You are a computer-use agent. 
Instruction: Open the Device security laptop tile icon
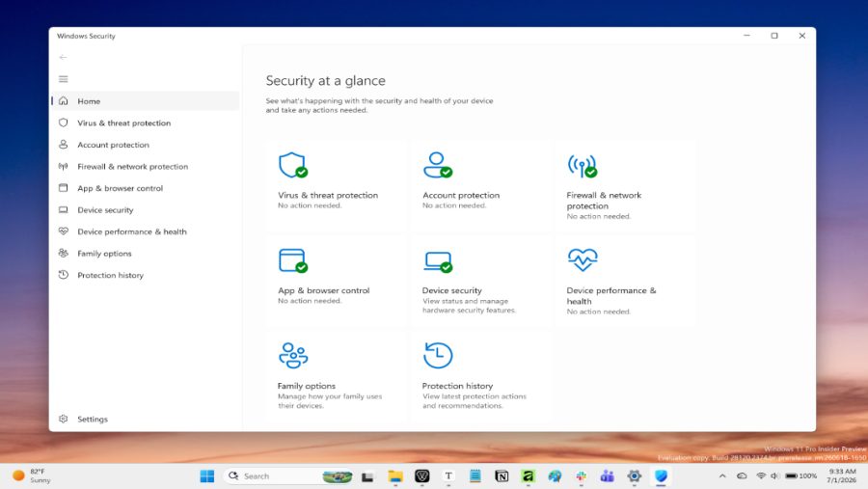(438, 261)
